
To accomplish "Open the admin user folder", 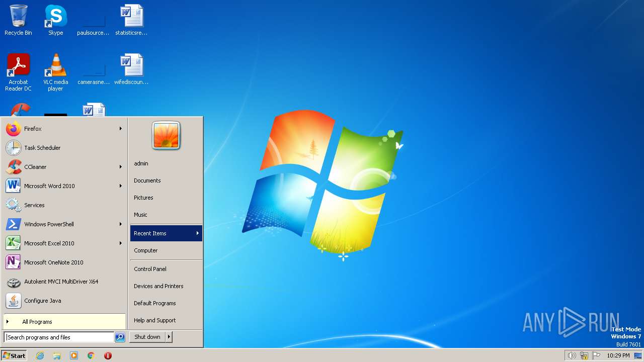I will point(166,163).
